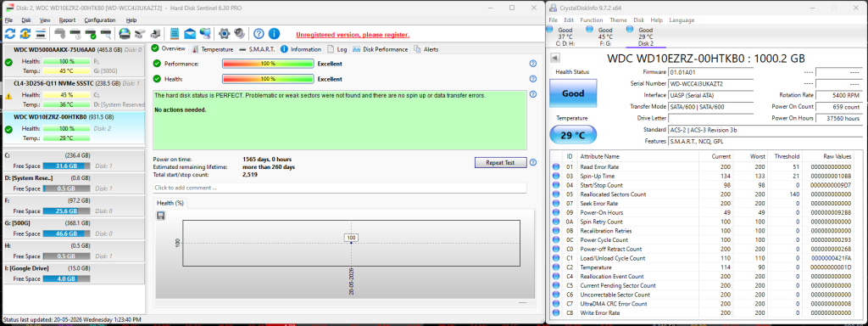Open the configuration gear icon in toolbar
Image resolution: width=868 pixels, height=326 pixels.
point(224,34)
